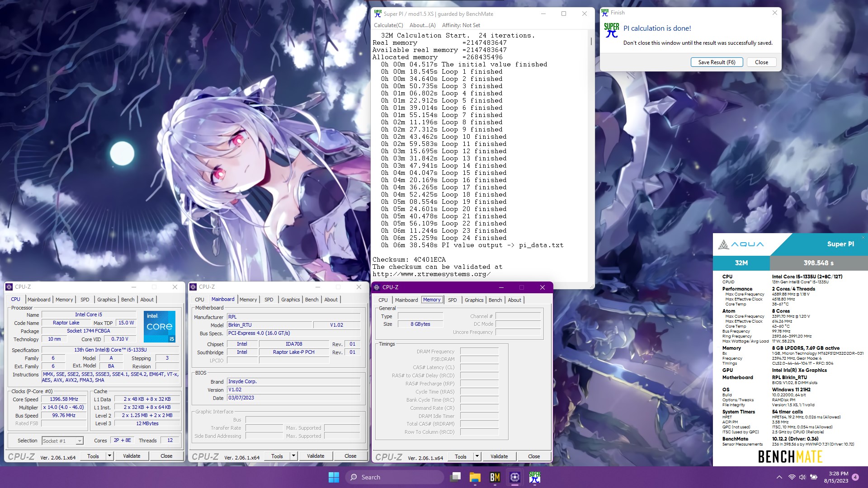Select About tab in Memory CPU-Z window
The width and height of the screenshot is (868, 488).
pos(514,300)
